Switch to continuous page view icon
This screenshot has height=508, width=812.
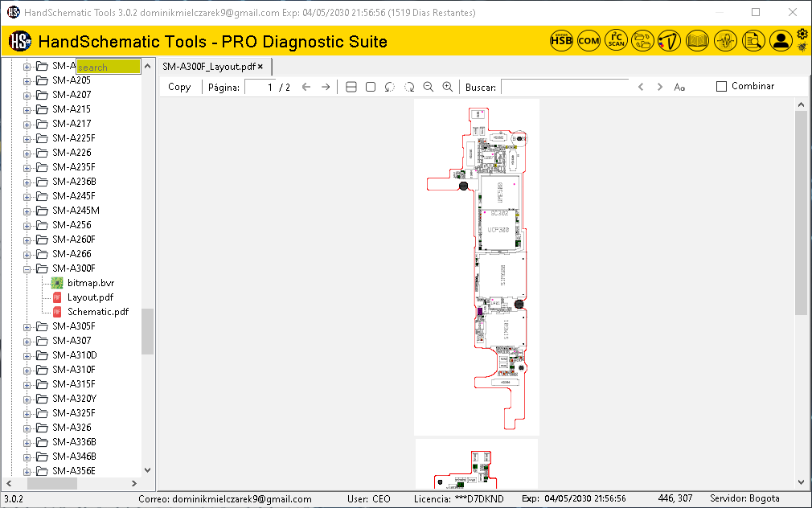tap(351, 87)
